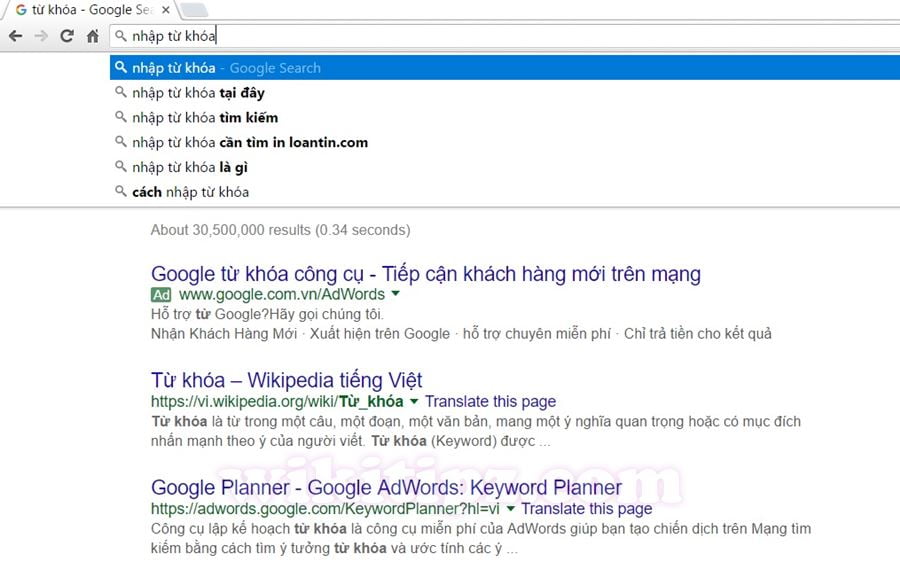900x569 pixels.
Task: Click magnifier icon beside 'tìm kiếm' suggestion
Action: pyautogui.click(x=121, y=117)
